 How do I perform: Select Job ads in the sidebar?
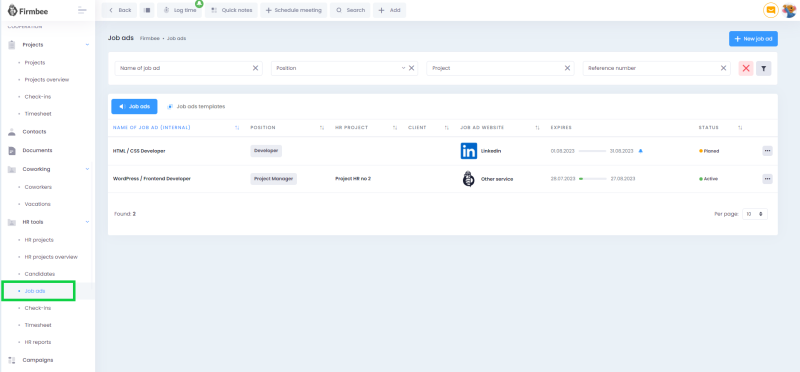(35, 291)
